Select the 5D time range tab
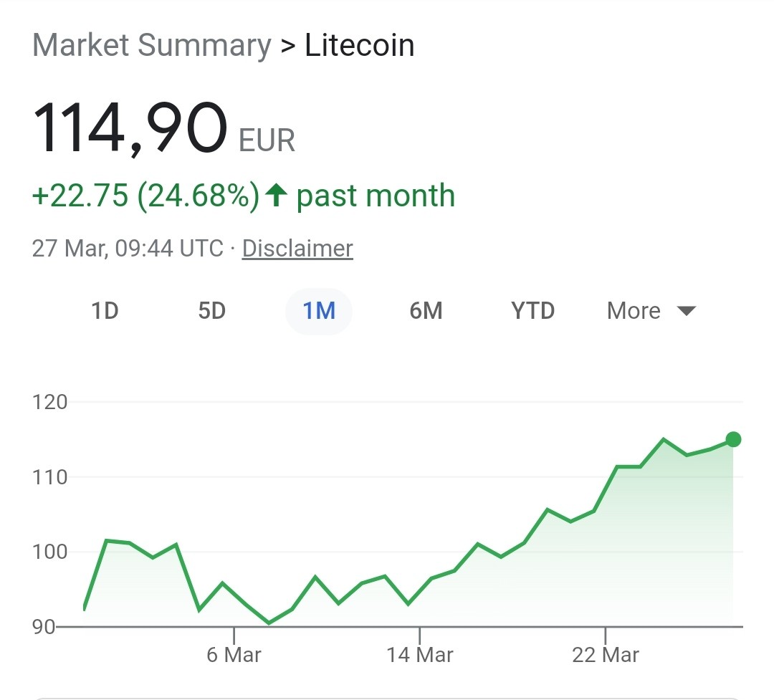 click(211, 311)
